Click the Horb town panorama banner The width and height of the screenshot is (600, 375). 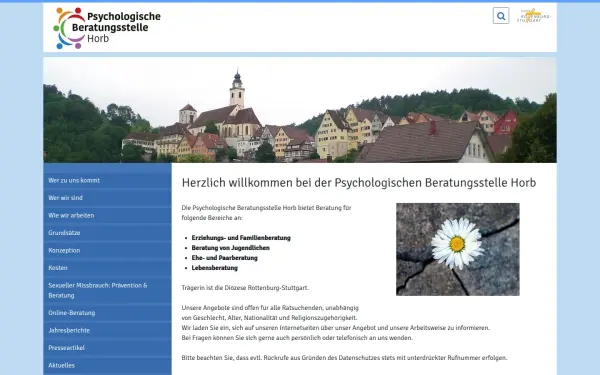point(300,110)
